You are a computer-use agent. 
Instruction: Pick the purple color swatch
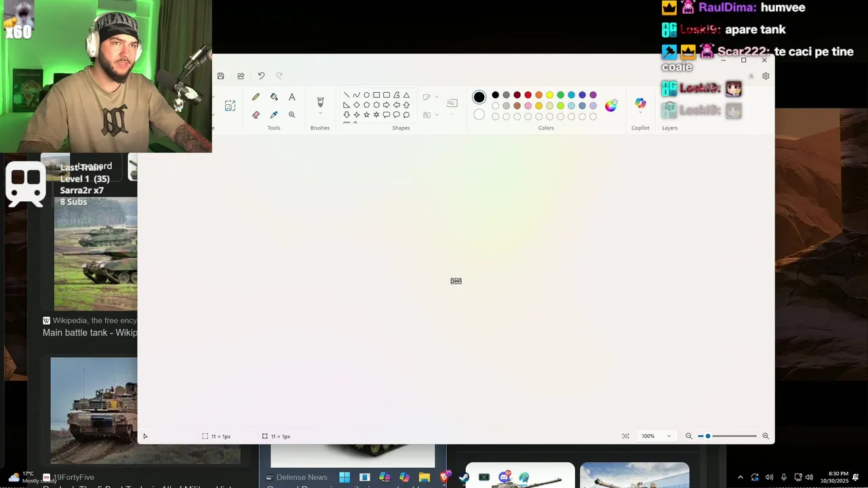(593, 95)
